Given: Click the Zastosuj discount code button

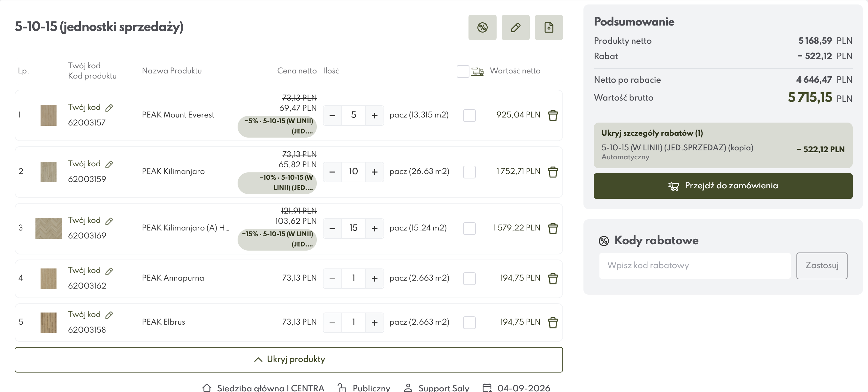Looking at the screenshot, I should point(821,266).
